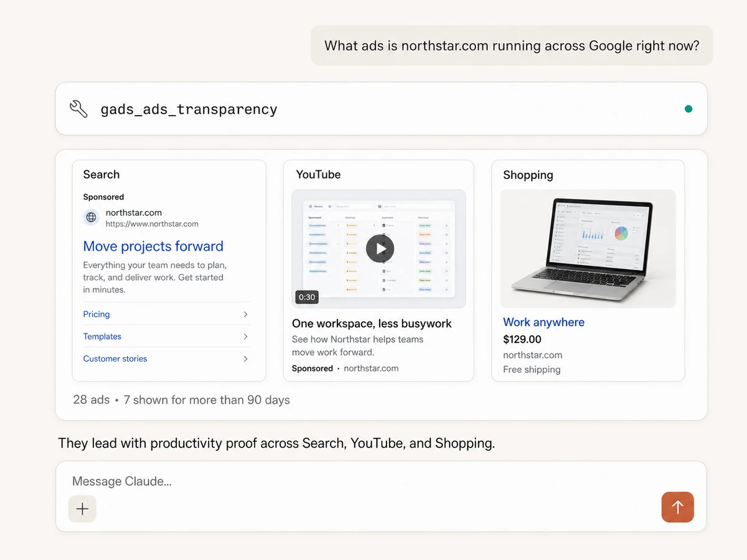The image size is (747, 560).
Task: Expand the Pricing sitelink chevron
Action: coord(245,314)
